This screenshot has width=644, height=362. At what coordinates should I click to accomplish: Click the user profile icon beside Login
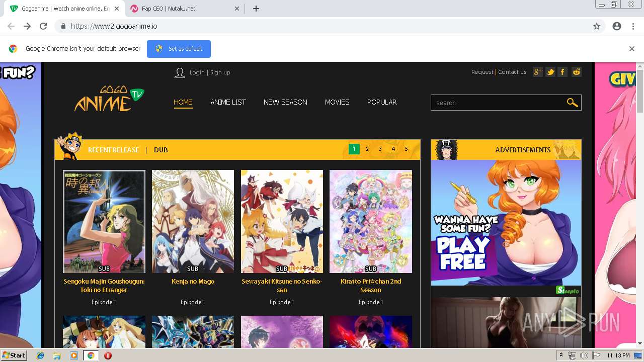click(180, 73)
